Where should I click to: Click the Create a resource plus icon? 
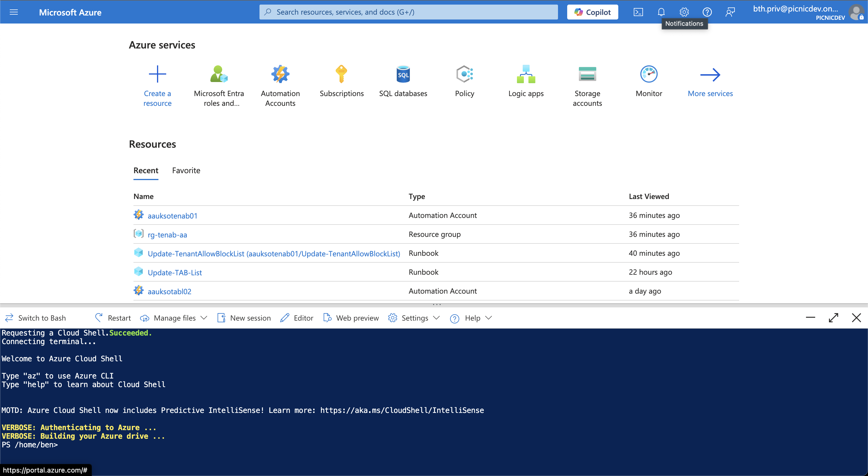tap(157, 74)
